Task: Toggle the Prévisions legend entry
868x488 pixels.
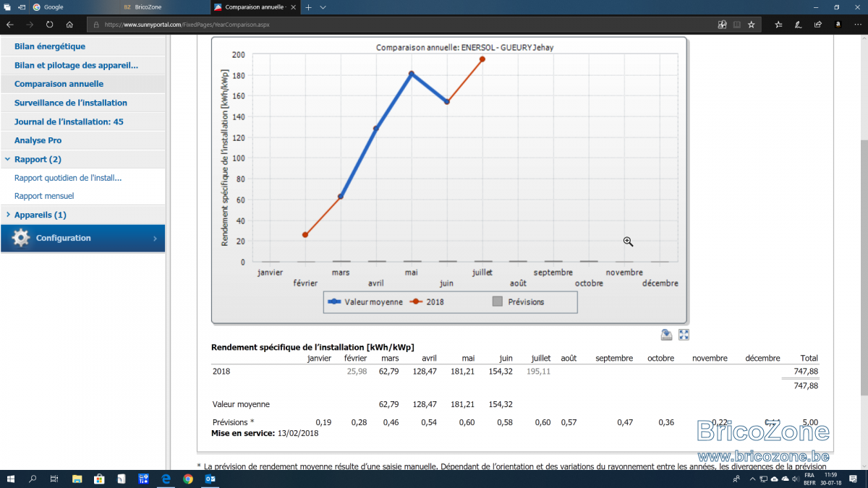Action: click(x=518, y=301)
